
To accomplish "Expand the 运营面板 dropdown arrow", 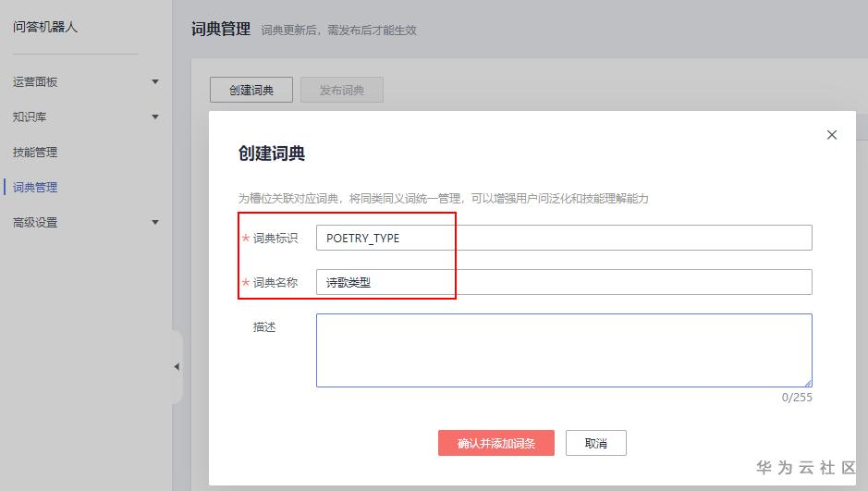I will click(x=155, y=82).
